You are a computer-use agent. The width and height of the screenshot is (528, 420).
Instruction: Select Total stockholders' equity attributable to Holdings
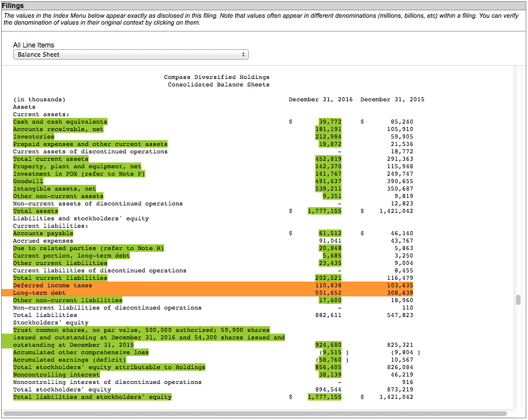pyautogui.click(x=109, y=367)
